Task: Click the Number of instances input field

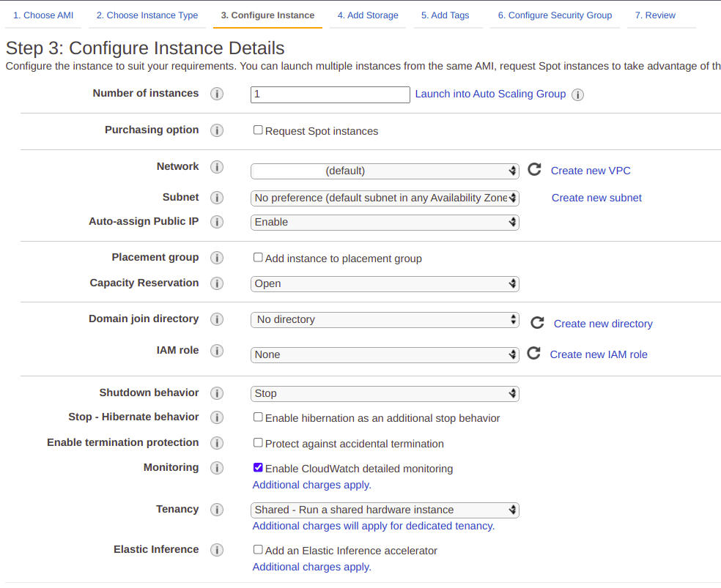Action: [x=330, y=94]
